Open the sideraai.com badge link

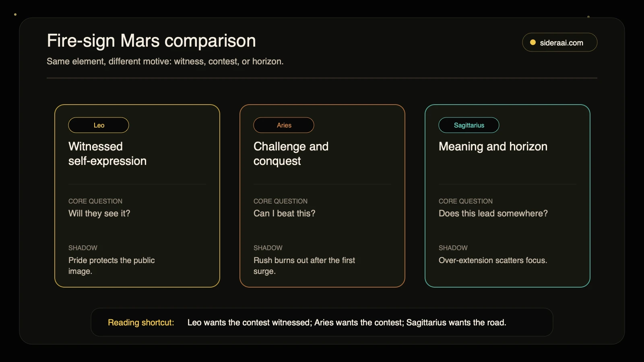[x=559, y=42]
